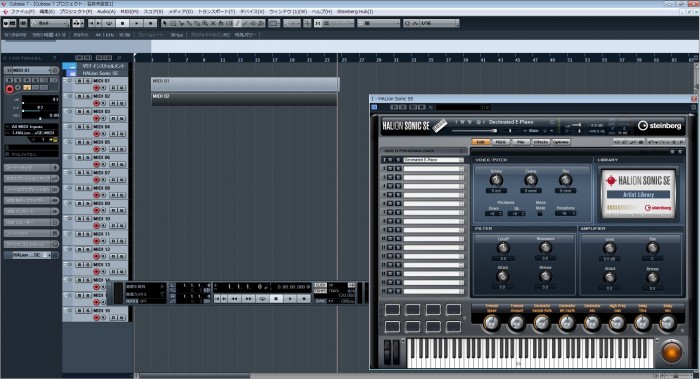Open HALion slot 3 program dropdown

[x=461, y=177]
